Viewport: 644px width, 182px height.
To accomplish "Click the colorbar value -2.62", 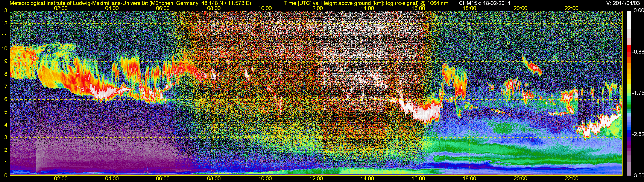I will coord(638,134).
